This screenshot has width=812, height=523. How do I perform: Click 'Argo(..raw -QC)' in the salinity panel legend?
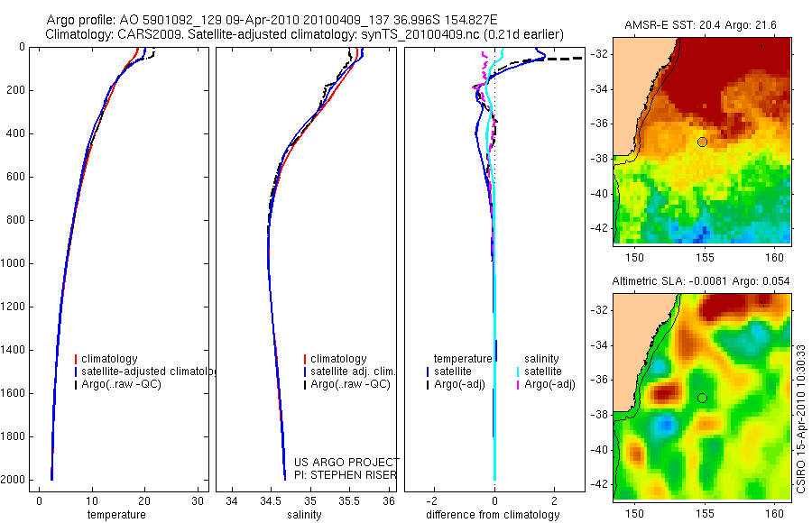[x=350, y=384]
